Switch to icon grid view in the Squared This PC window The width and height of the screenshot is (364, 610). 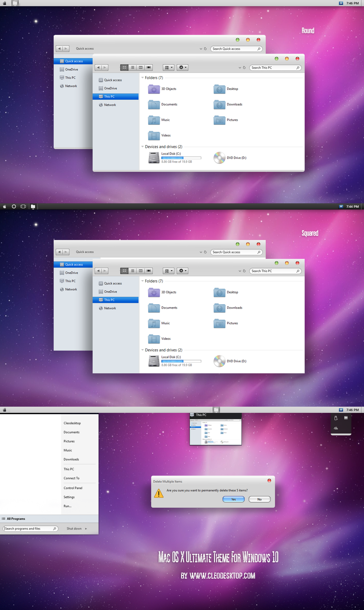pos(124,271)
